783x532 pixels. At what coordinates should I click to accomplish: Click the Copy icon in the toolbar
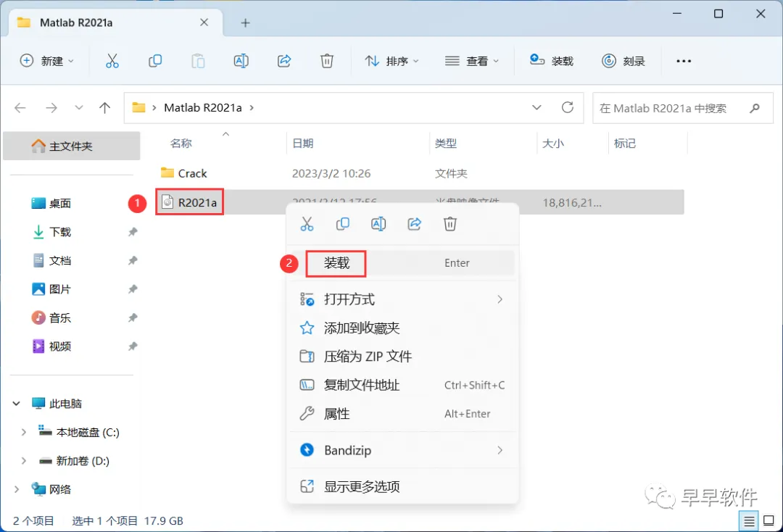(155, 61)
